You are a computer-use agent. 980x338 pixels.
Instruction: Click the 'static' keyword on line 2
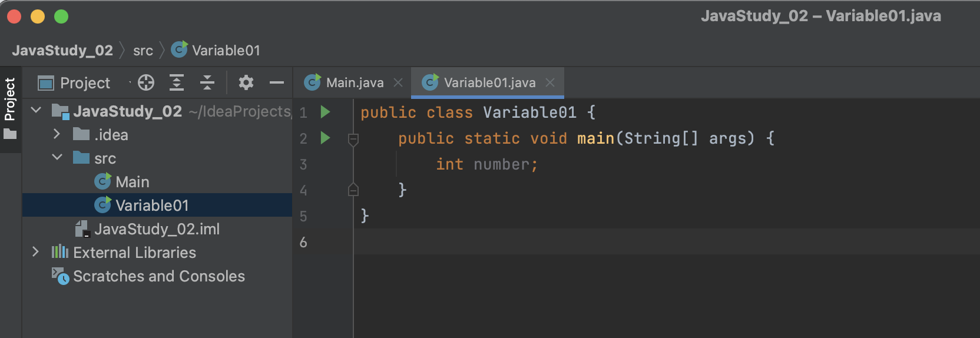tap(492, 138)
